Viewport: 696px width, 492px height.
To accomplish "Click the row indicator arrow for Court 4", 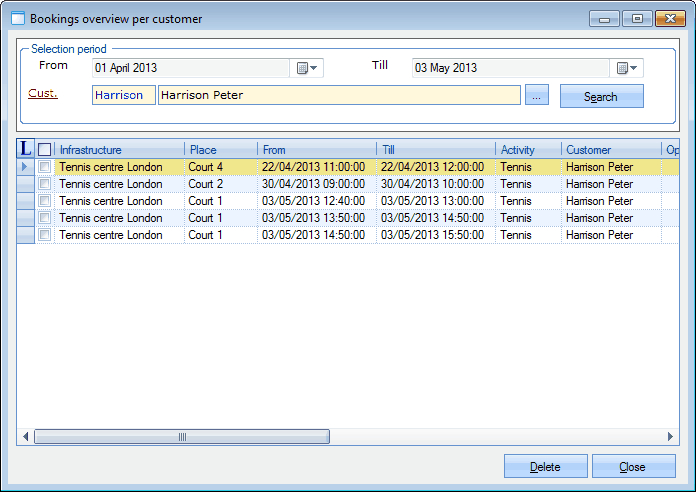I will (26, 167).
